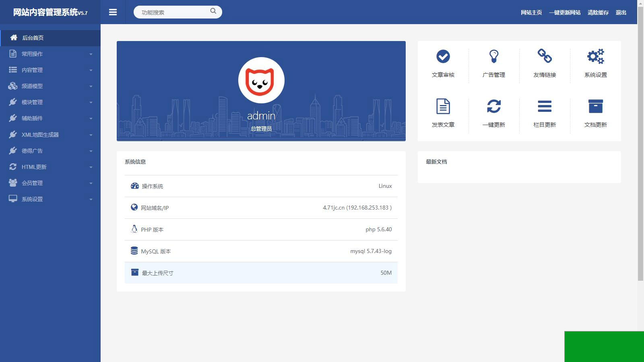Click the plug icon beside 模块管理
This screenshot has width=644, height=362.
[13, 102]
